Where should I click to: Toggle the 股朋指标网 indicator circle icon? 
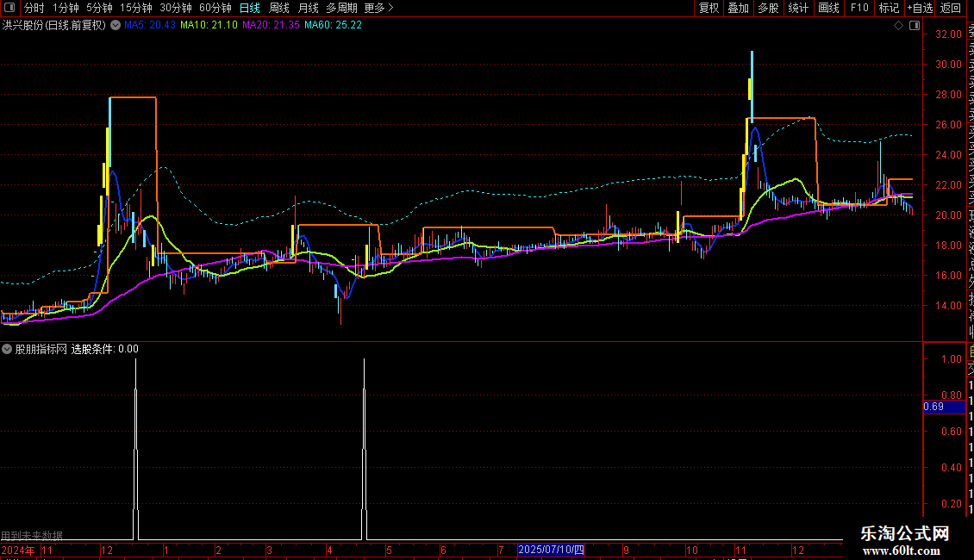coord(7,349)
